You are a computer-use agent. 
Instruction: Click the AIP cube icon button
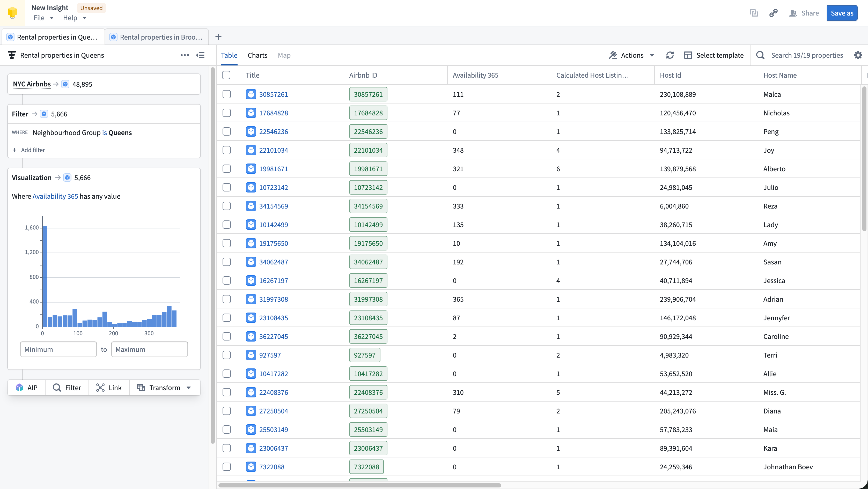click(26, 388)
